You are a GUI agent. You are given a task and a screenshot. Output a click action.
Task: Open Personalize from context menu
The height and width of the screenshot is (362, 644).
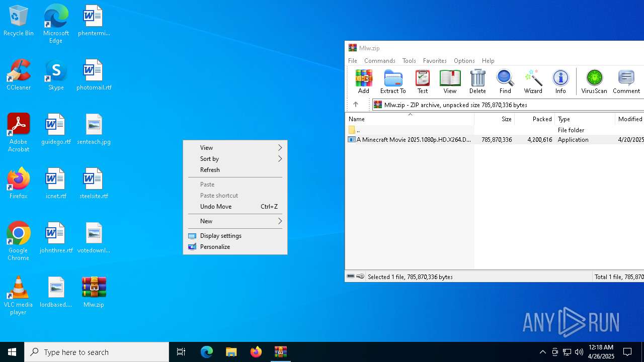point(235,246)
